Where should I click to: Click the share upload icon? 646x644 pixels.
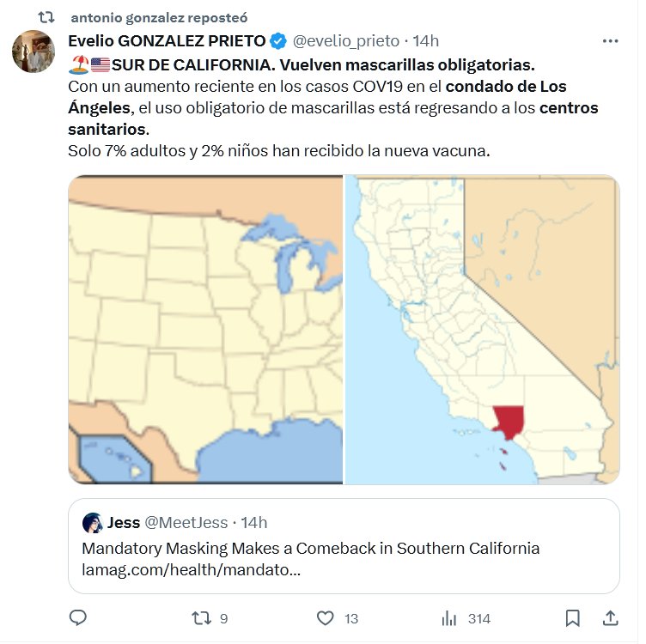pos(610,618)
